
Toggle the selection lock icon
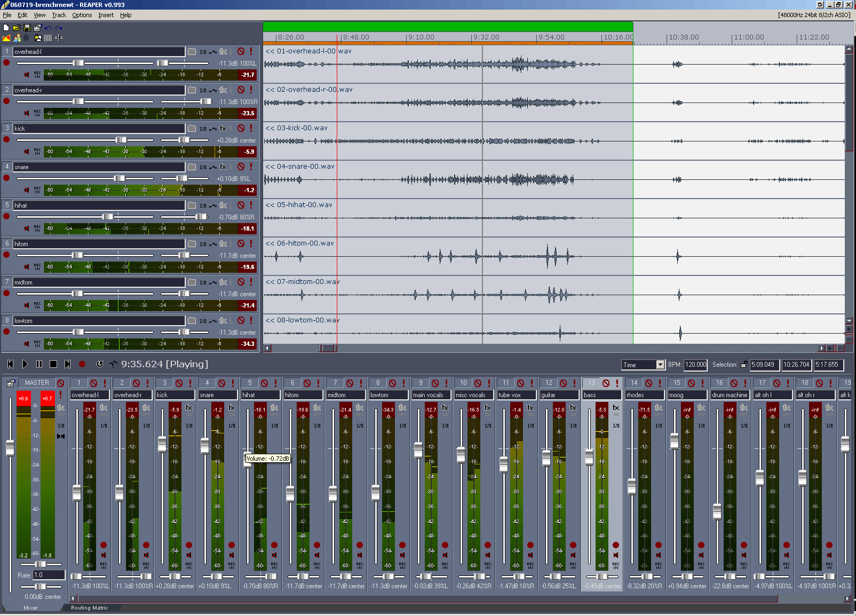point(744,365)
